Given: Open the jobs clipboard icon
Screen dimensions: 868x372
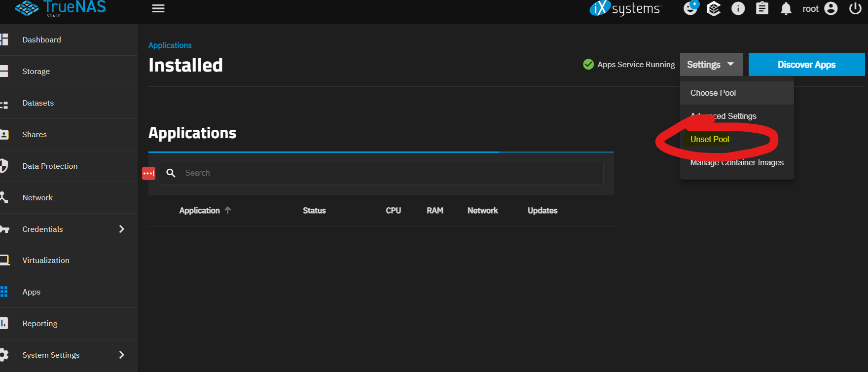Looking at the screenshot, I should coord(762,9).
